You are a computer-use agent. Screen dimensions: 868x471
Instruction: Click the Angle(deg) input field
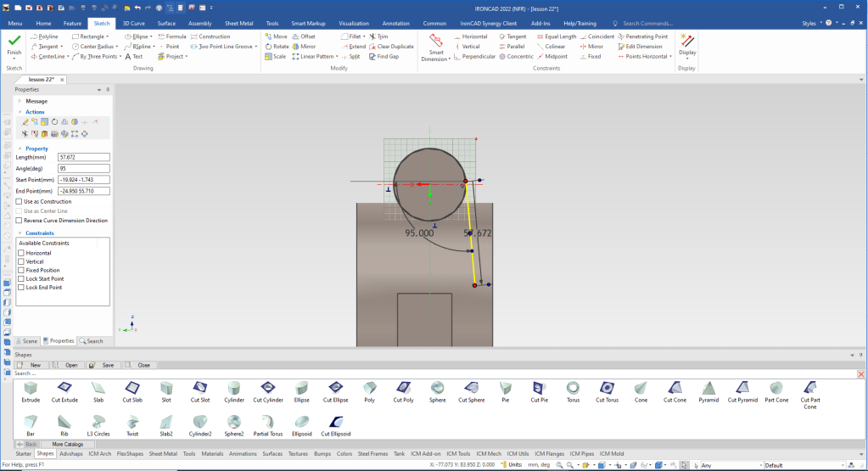[x=83, y=168]
